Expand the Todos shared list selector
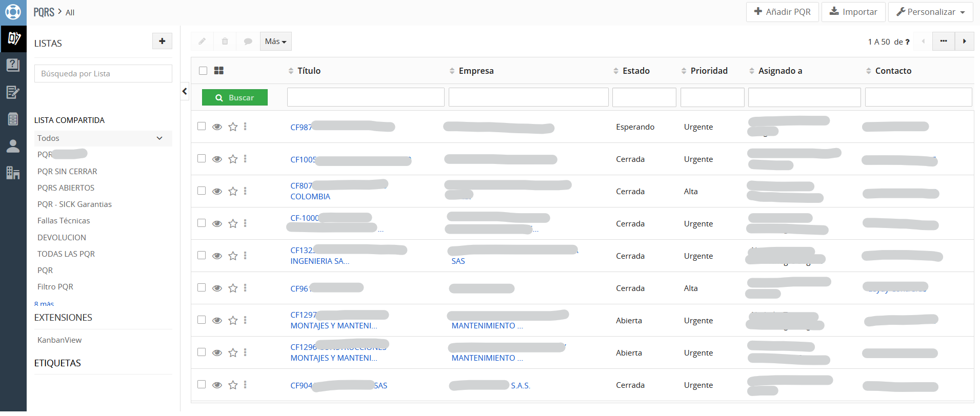The width and height of the screenshot is (980, 416). click(103, 138)
